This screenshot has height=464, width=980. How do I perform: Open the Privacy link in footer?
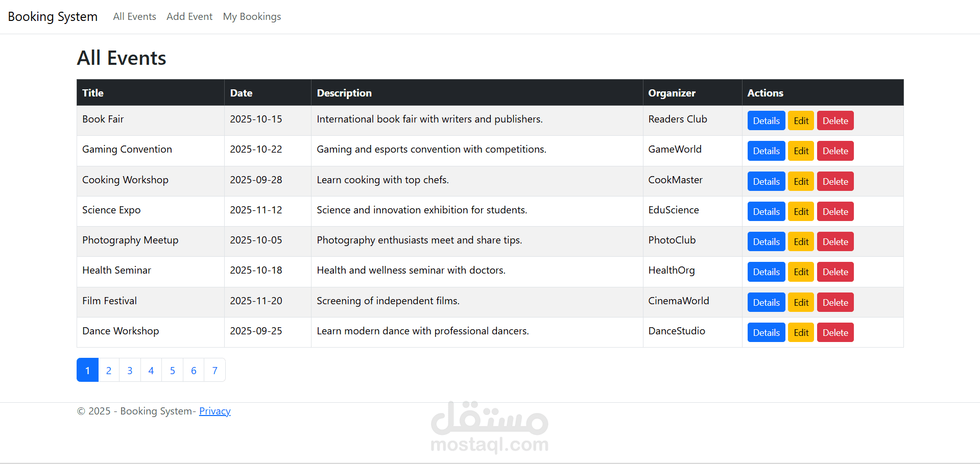pos(214,411)
